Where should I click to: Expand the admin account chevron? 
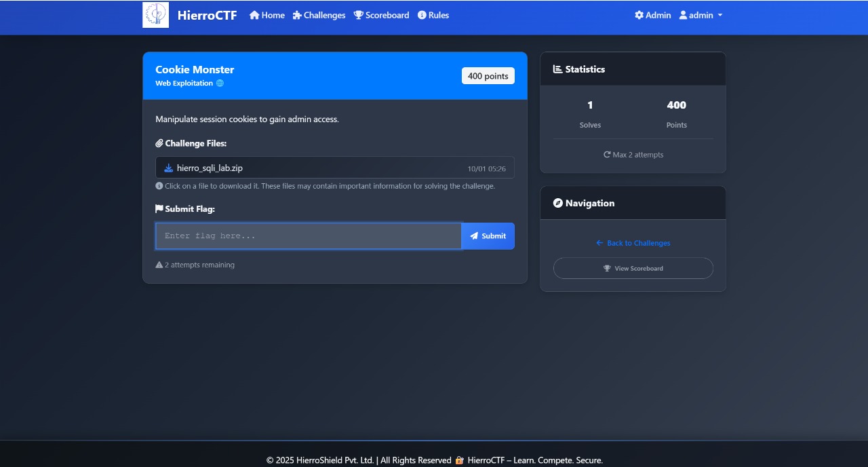tap(721, 15)
